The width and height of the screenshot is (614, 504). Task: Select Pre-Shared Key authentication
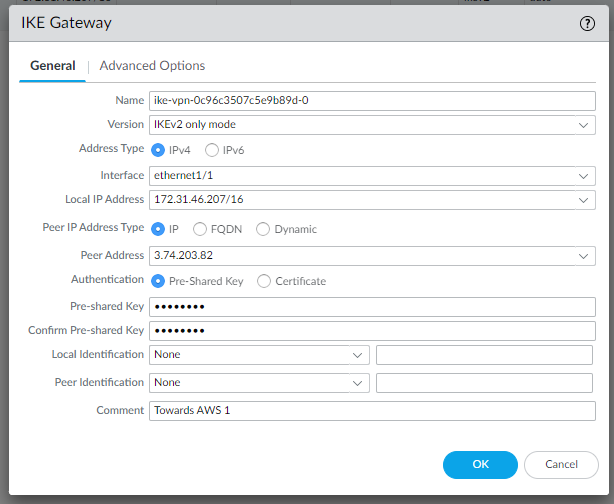point(158,281)
